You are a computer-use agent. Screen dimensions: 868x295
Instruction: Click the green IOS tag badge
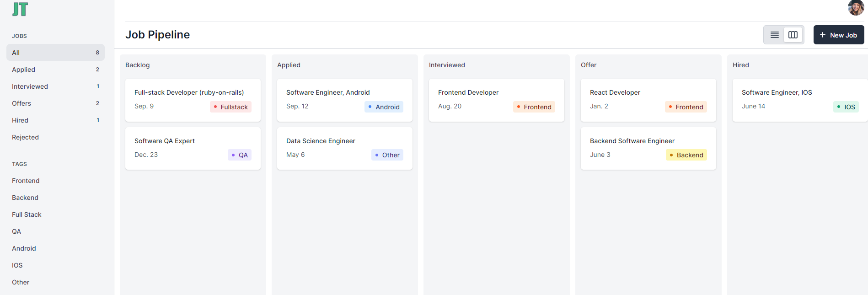(846, 107)
